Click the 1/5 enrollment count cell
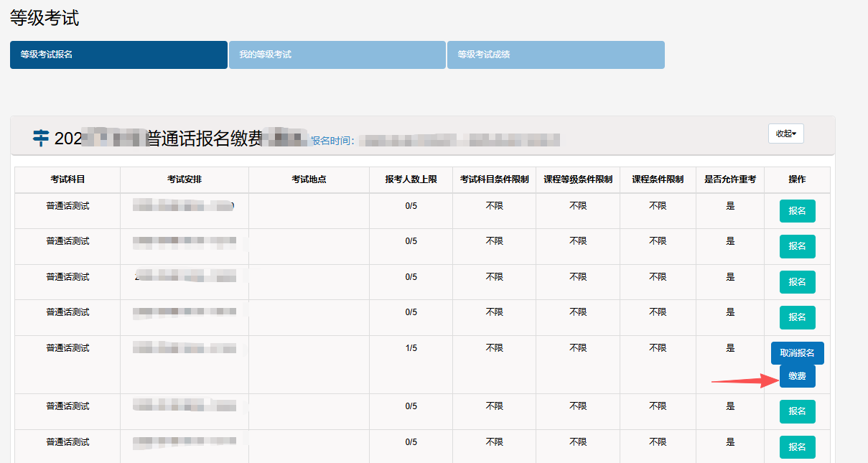The height and width of the screenshot is (463, 868). pos(411,348)
